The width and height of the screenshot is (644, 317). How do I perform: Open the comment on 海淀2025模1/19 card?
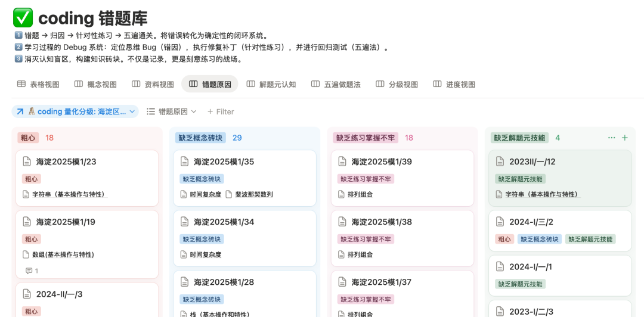[x=32, y=271]
